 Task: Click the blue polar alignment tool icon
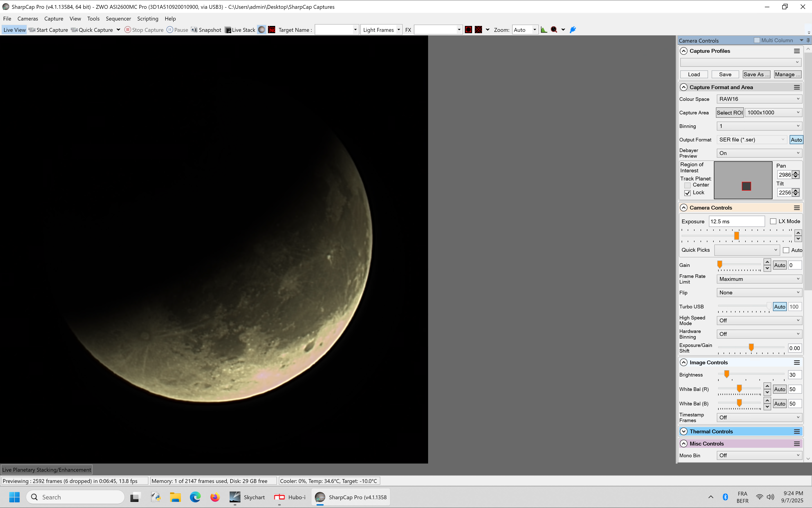coord(573,30)
